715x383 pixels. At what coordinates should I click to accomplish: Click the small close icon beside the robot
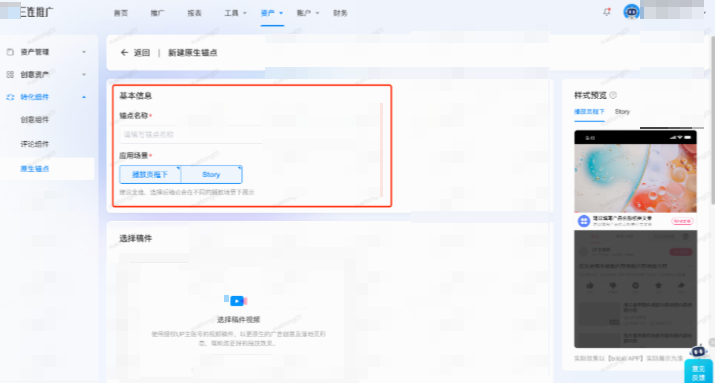click(x=711, y=342)
